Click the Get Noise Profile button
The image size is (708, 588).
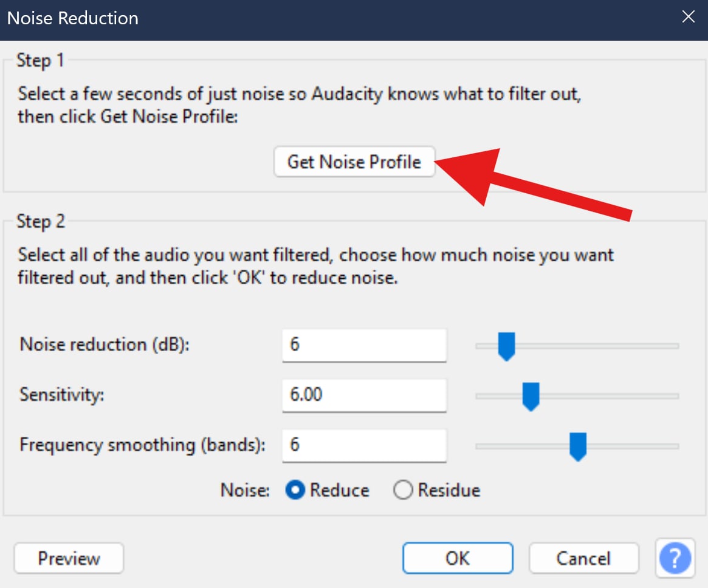click(x=354, y=162)
